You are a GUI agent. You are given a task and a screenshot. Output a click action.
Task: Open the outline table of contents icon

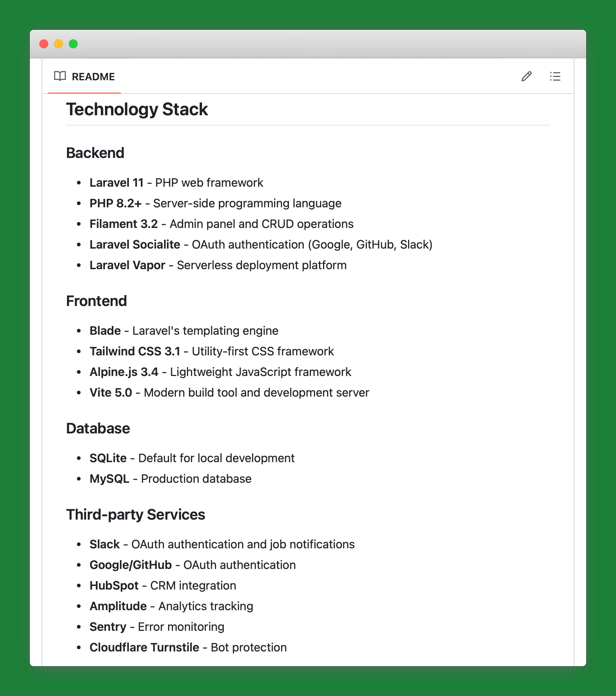pos(555,76)
